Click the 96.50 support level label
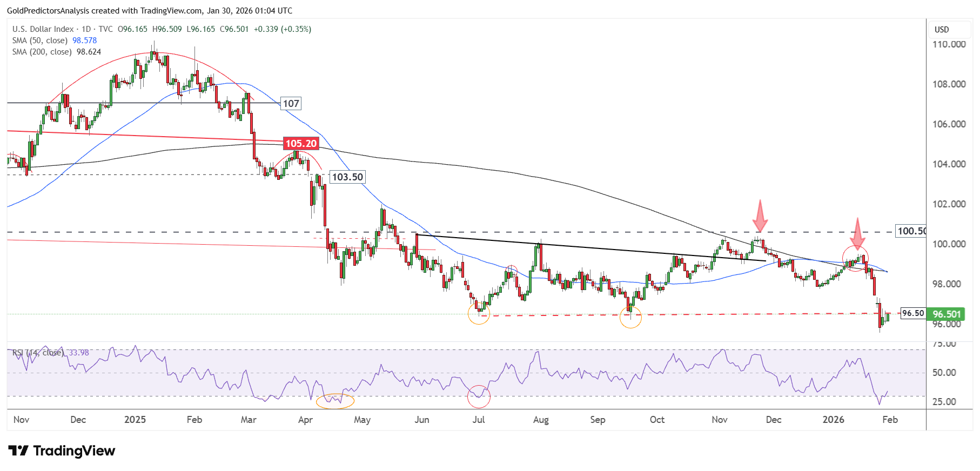This screenshot has width=980, height=471. click(913, 313)
